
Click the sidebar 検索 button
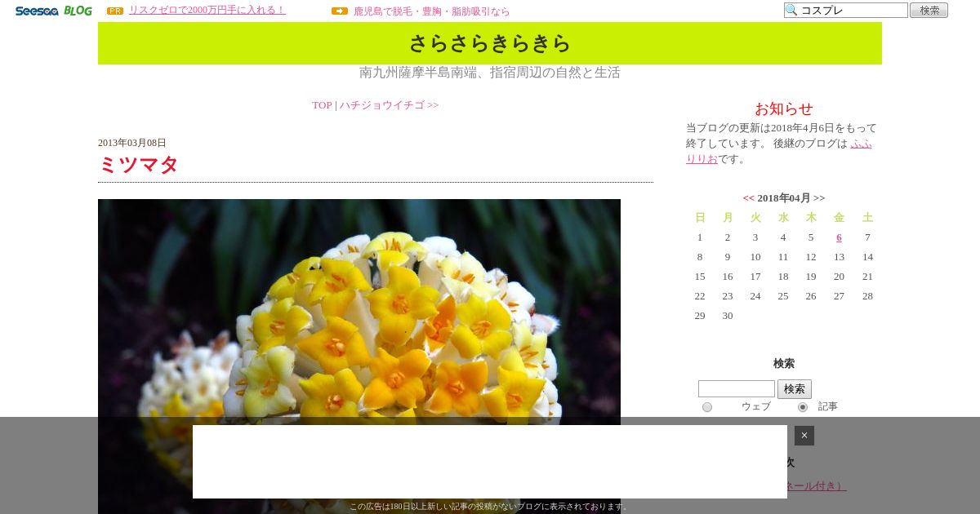coord(795,389)
